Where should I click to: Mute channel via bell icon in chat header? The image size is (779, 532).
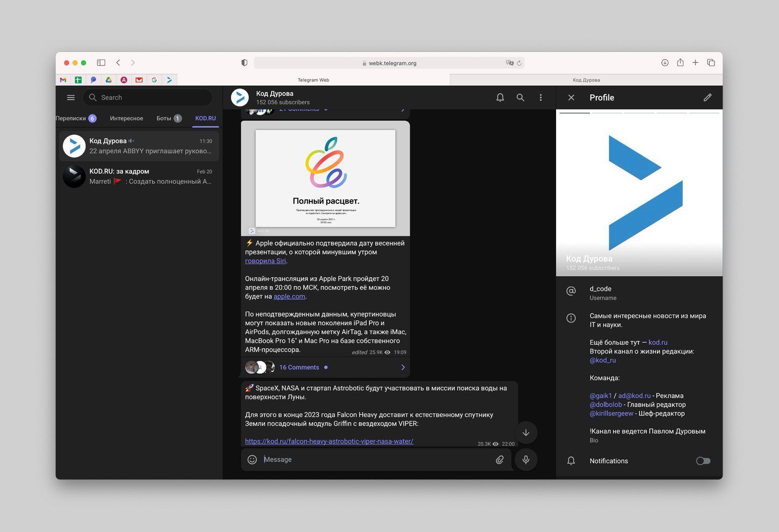tap(500, 98)
